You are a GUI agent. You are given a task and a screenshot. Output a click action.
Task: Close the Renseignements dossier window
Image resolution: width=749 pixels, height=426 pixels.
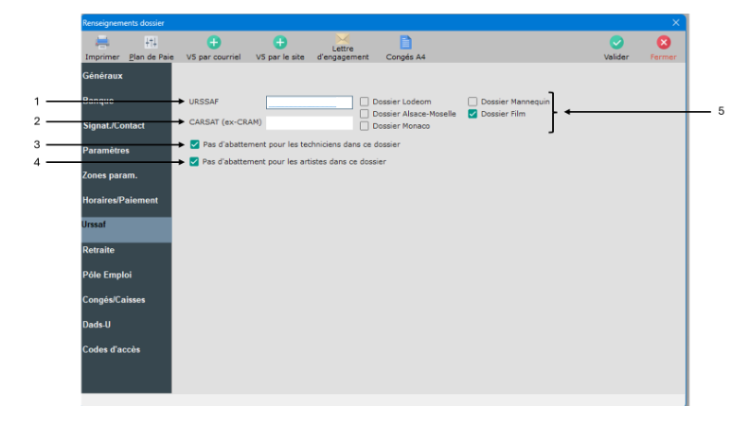pos(675,22)
